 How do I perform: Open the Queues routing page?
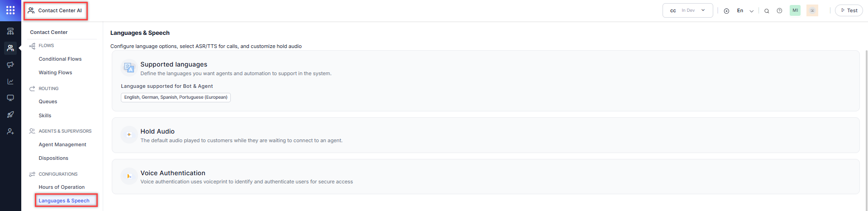(48, 101)
